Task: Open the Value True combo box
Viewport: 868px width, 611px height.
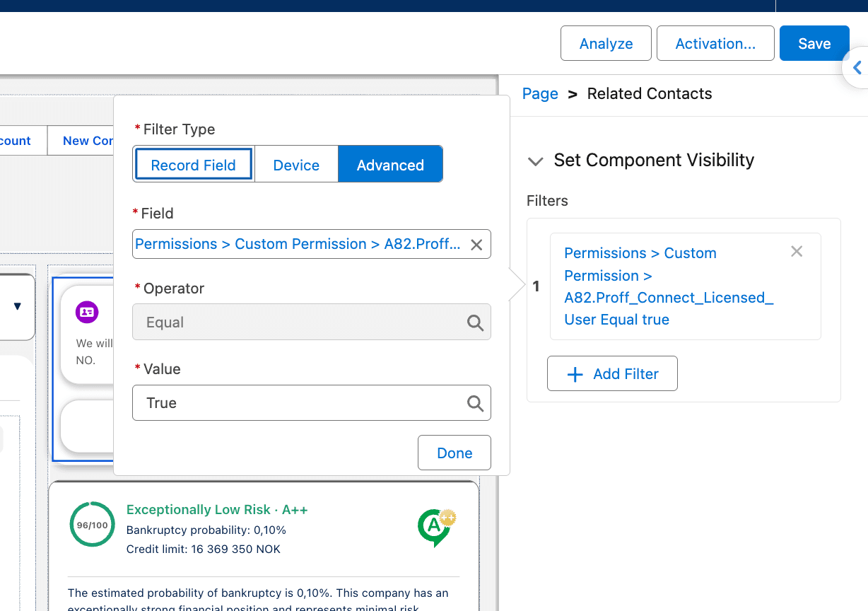Action: (x=311, y=403)
